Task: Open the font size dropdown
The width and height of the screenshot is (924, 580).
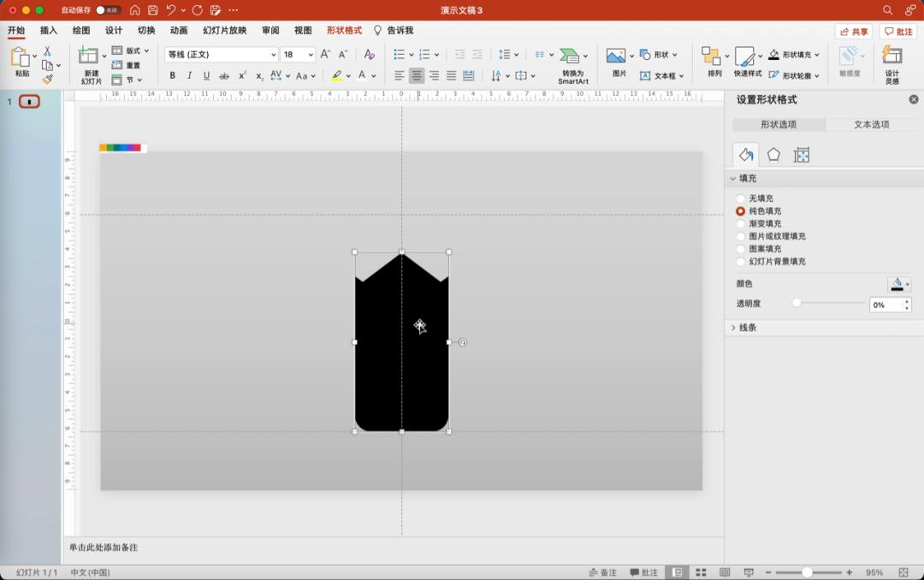Action: tap(309, 55)
